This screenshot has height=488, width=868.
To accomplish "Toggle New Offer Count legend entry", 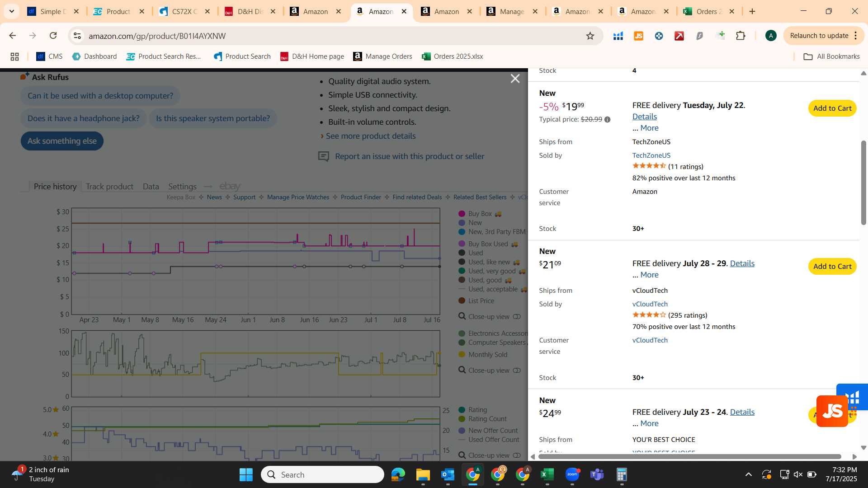I will [x=488, y=431].
